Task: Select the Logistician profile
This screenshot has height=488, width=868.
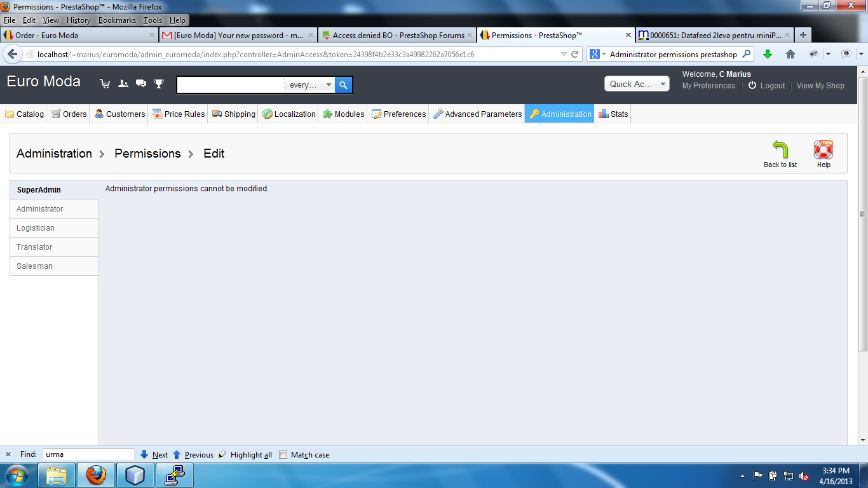Action: (54, 228)
